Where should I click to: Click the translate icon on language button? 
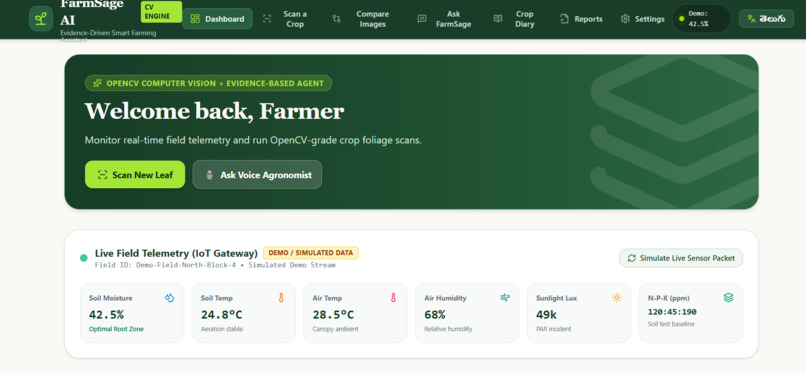click(752, 18)
